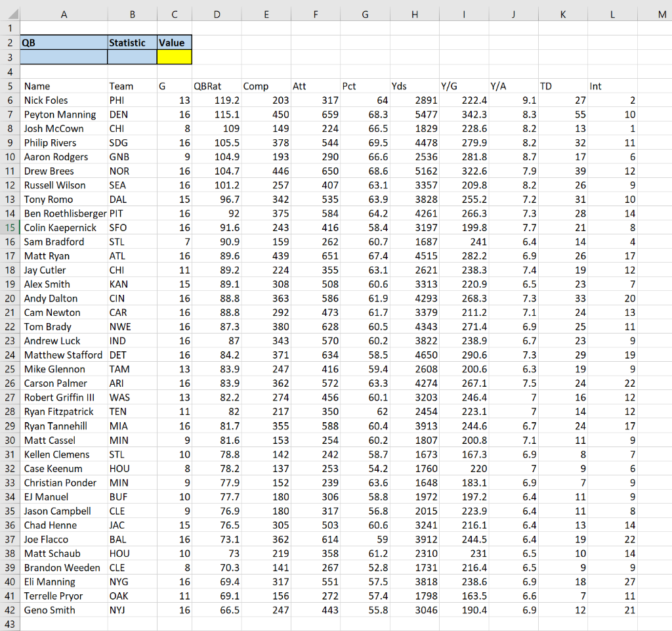The width and height of the screenshot is (672, 631).
Task: Select the Russell Wilson name cell
Action: [x=64, y=185]
